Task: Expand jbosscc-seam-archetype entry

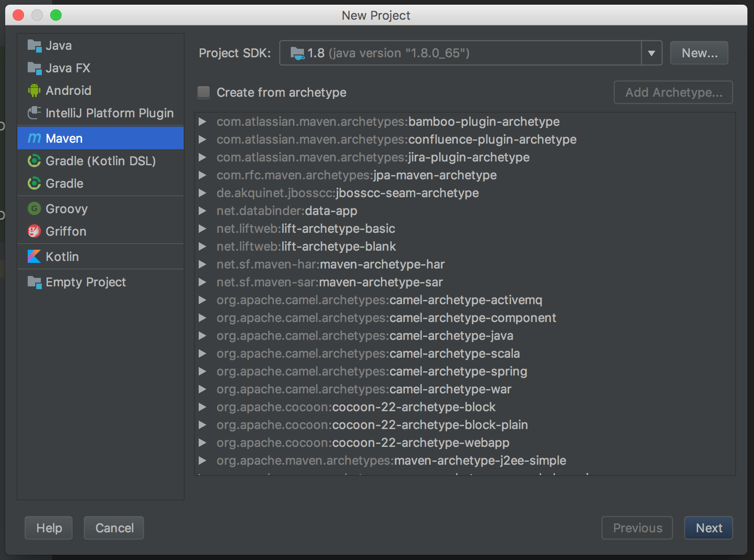Action: (202, 193)
